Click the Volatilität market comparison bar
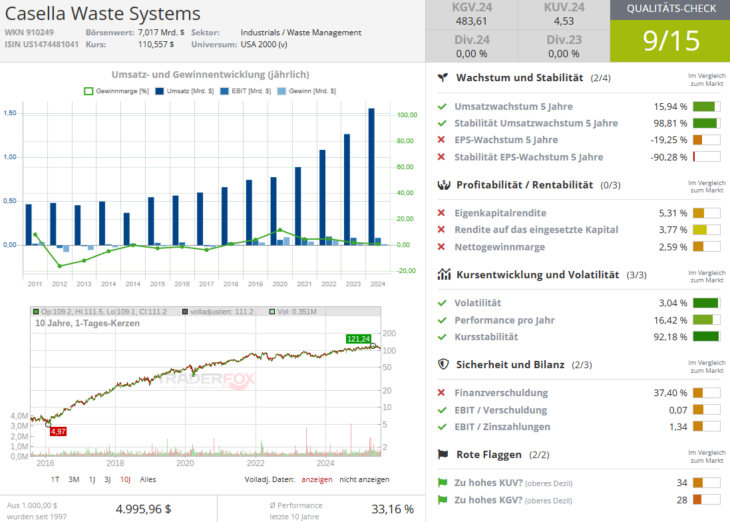The image size is (730, 522). point(706,303)
